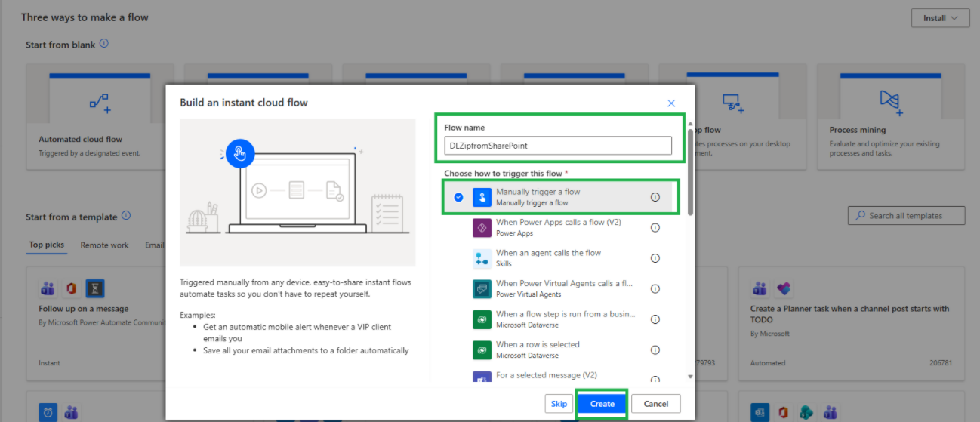This screenshot has width=980, height=422.
Task: Show info next to Start from a template
Action: tap(126, 216)
